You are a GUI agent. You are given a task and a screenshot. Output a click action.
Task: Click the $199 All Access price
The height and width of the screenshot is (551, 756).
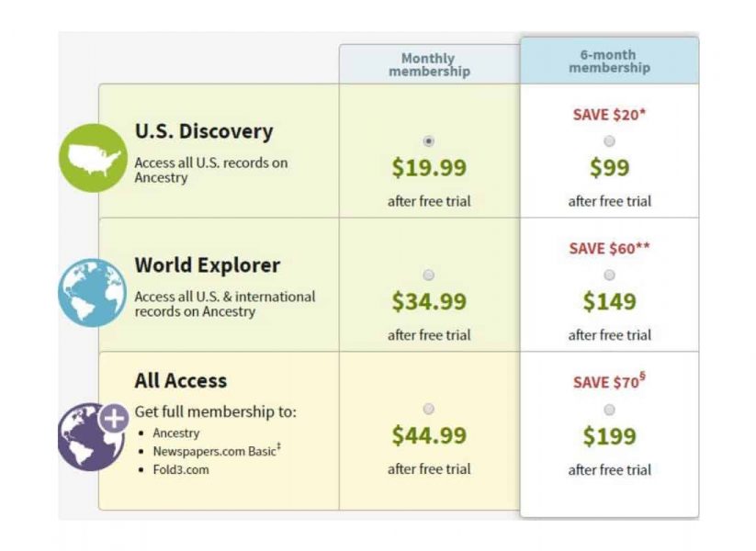[x=609, y=436]
